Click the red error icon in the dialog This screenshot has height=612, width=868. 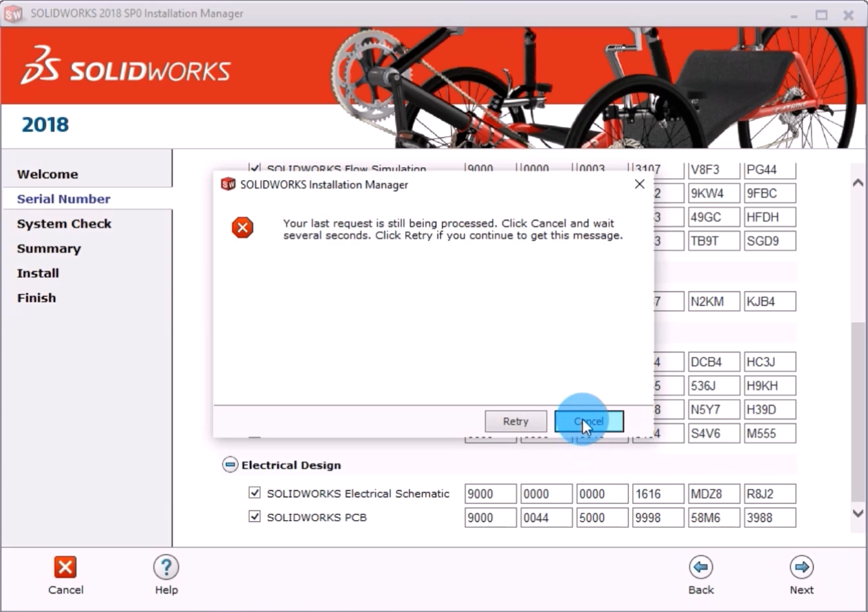[243, 228]
